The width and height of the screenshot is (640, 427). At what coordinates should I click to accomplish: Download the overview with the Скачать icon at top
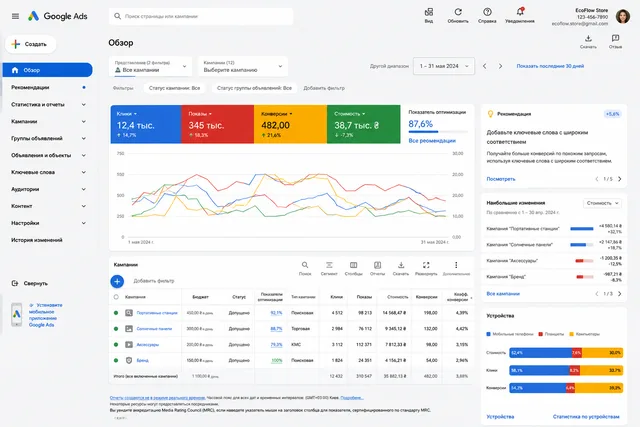588,41
